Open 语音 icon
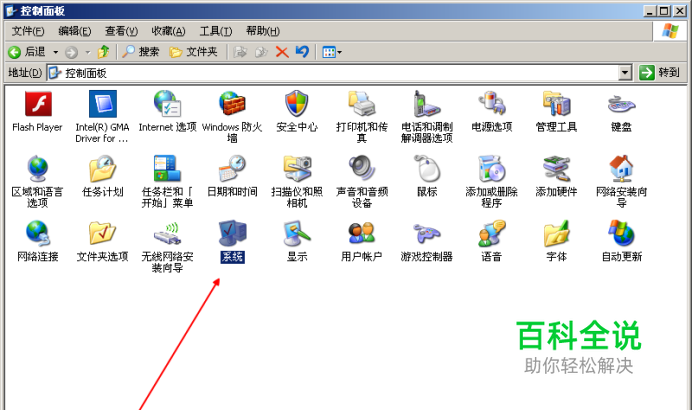Screen dimensions: 692x410 [x=492, y=233]
